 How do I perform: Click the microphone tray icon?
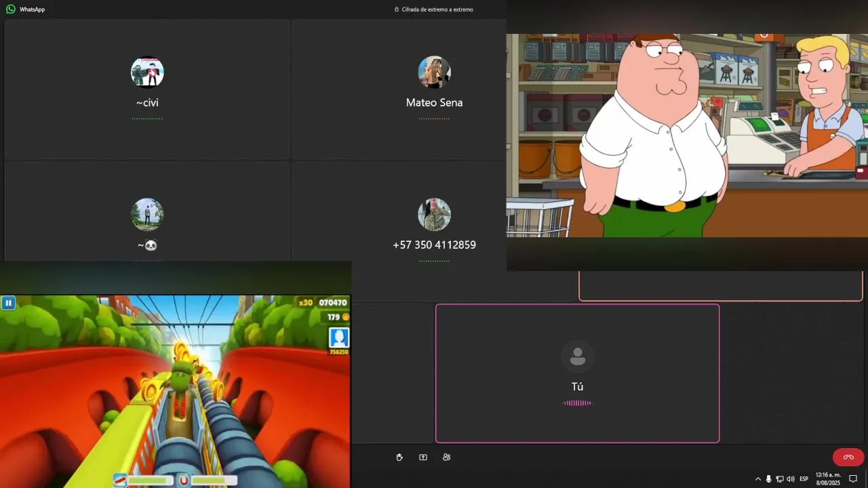pyautogui.click(x=768, y=479)
